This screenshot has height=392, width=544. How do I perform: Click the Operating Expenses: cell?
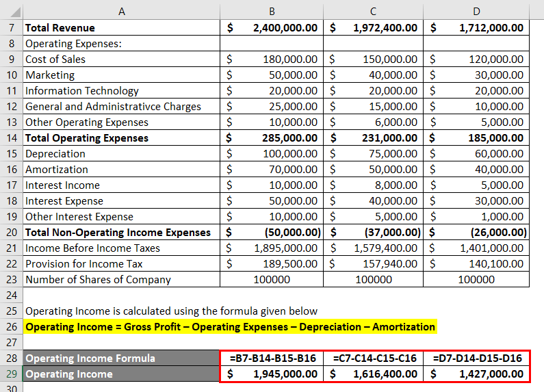(121, 44)
